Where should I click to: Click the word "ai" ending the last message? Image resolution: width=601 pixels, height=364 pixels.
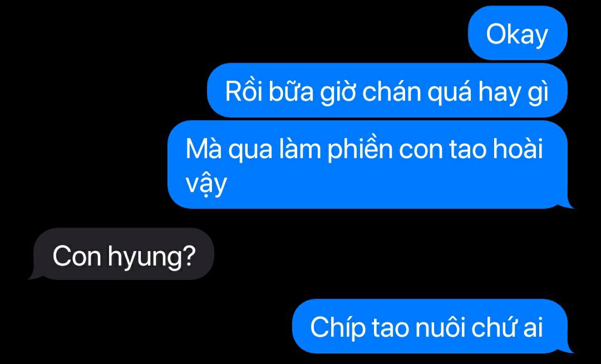coord(533,328)
